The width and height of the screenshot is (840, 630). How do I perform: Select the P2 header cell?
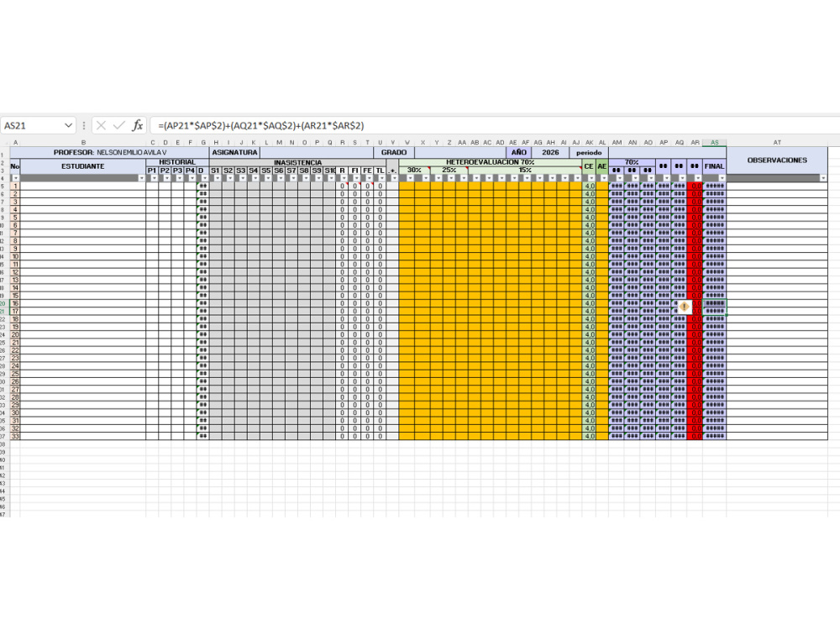[165, 171]
